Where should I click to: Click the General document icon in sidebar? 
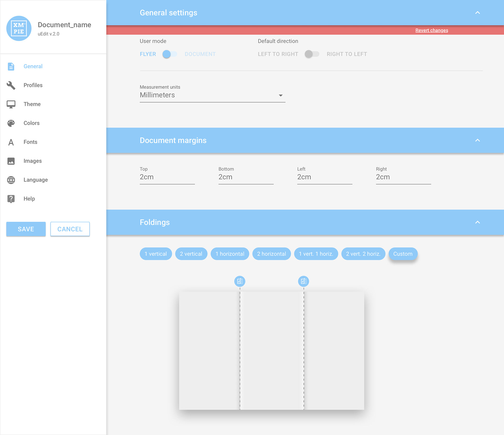11,66
